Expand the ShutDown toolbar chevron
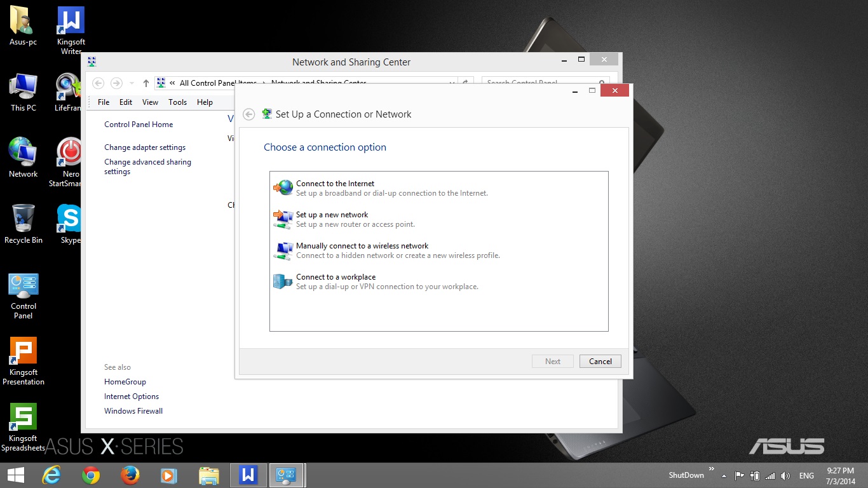 pyautogui.click(x=711, y=469)
